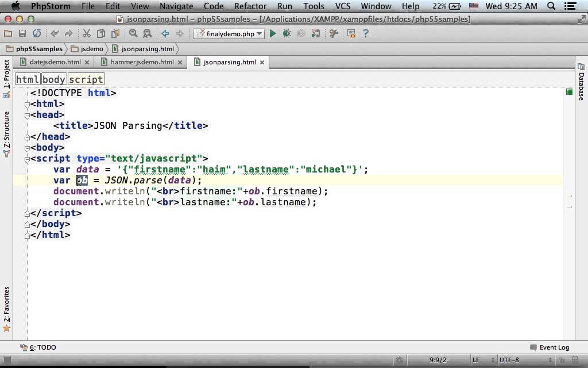The width and height of the screenshot is (588, 368).
Task: Open the Apple menu
Action: (17, 6)
